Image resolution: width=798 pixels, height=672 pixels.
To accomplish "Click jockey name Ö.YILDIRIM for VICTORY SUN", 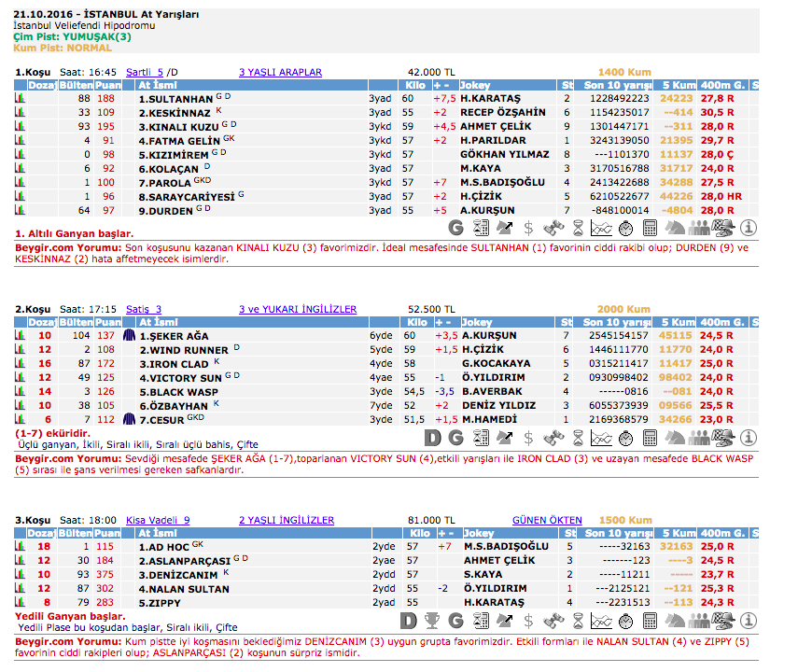I will [x=495, y=378].
